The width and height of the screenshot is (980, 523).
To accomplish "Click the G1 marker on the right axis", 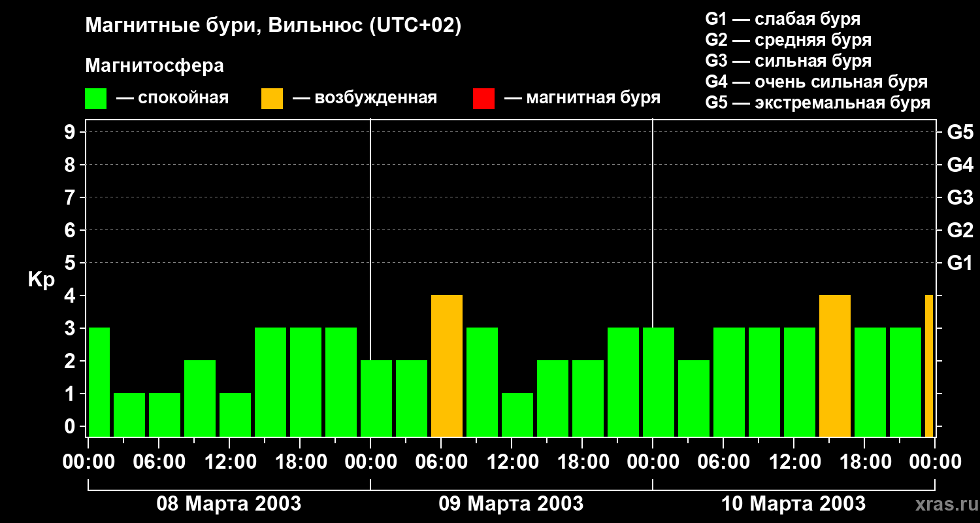I will pos(960,263).
